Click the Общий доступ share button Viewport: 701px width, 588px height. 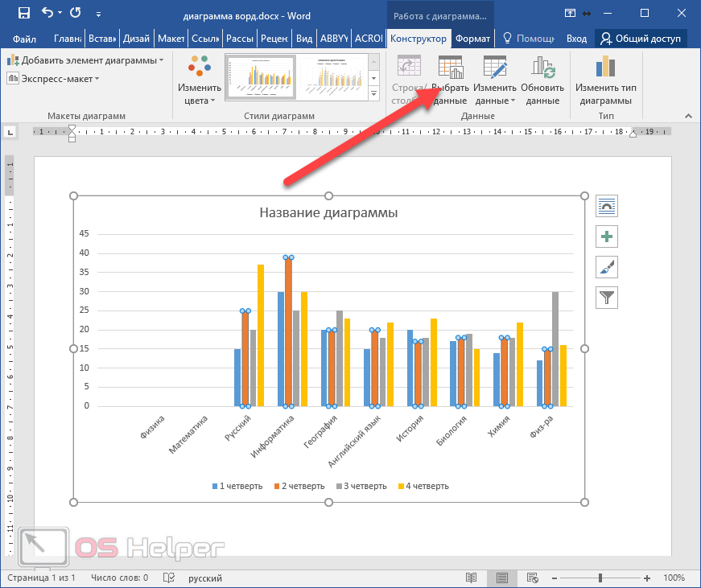(641, 39)
